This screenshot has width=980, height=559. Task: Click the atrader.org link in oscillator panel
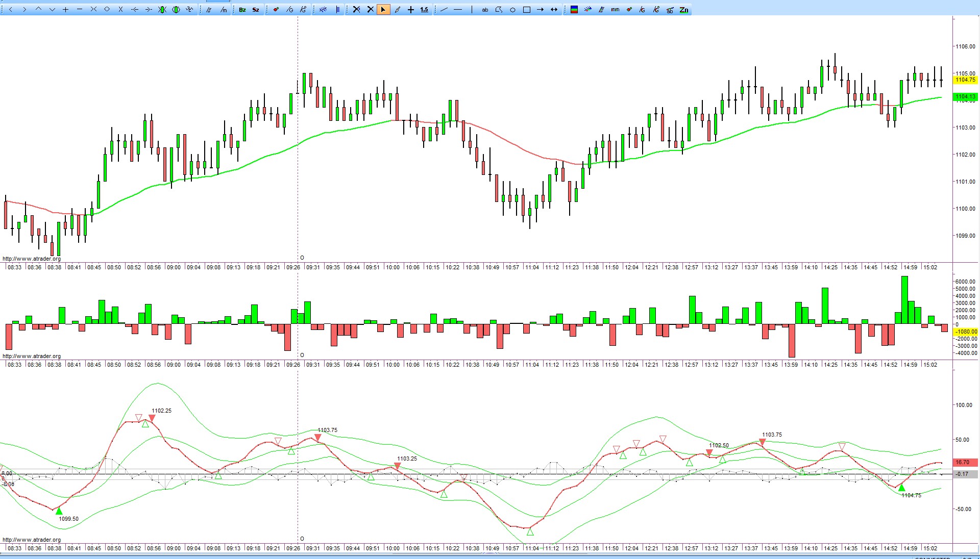click(x=32, y=540)
